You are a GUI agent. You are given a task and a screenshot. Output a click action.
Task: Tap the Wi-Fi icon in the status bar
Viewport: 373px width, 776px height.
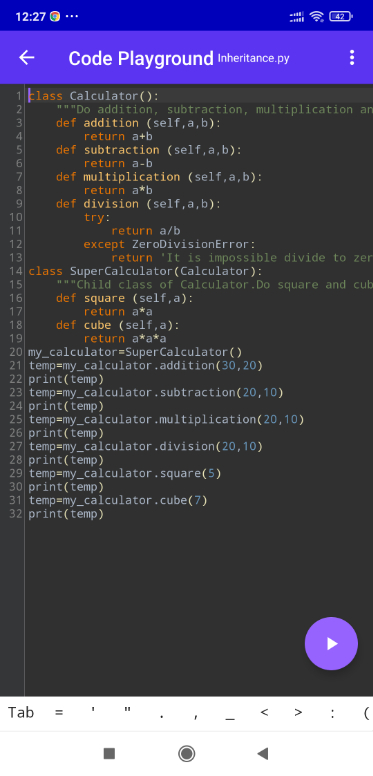tap(317, 16)
